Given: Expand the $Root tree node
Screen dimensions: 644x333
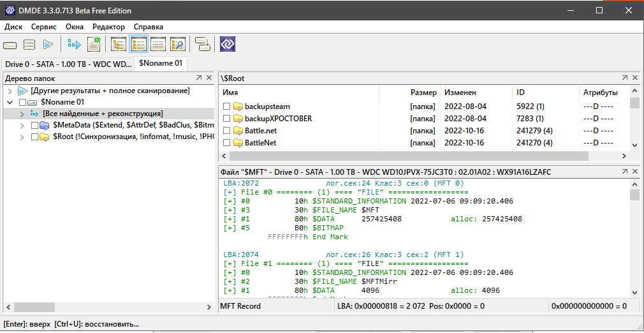Looking at the screenshot, I should point(22,137).
